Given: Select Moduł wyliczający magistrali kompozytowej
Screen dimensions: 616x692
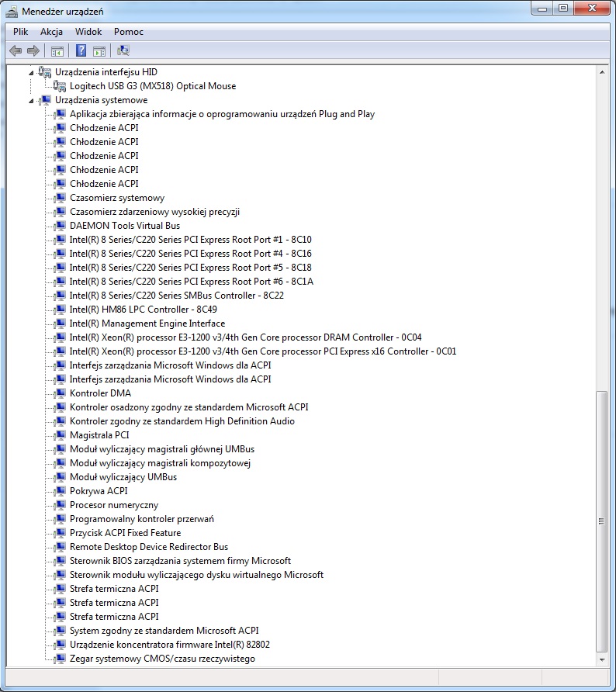Looking at the screenshot, I should (160, 463).
